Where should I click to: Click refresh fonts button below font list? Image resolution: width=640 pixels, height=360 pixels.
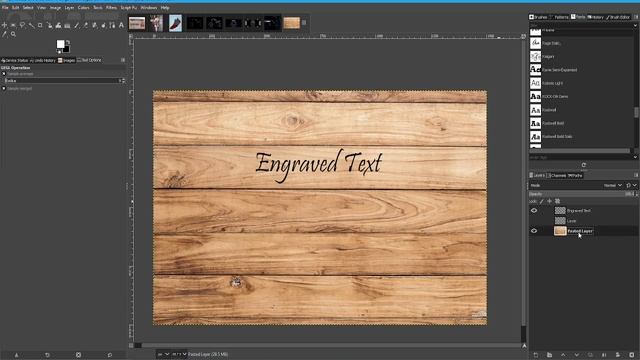[584, 165]
